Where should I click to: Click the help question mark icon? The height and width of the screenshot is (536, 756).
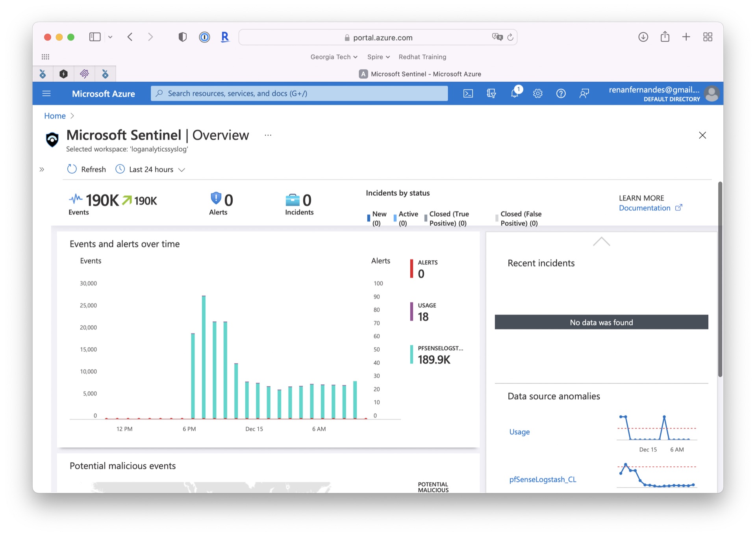tap(561, 93)
